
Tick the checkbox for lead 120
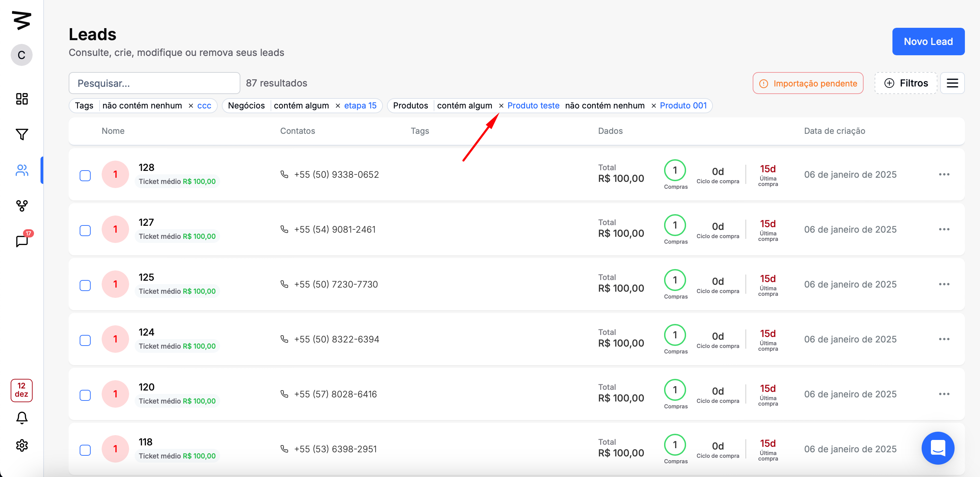pyautogui.click(x=85, y=395)
